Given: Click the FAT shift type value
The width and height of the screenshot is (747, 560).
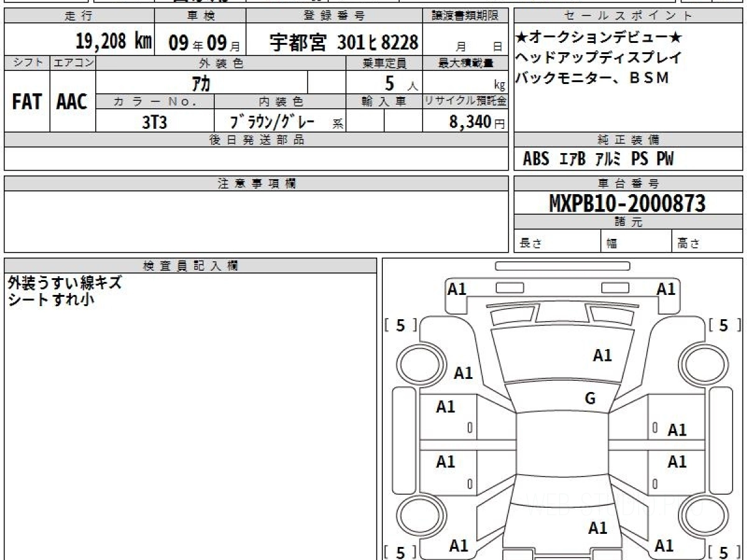Looking at the screenshot, I should (27, 102).
